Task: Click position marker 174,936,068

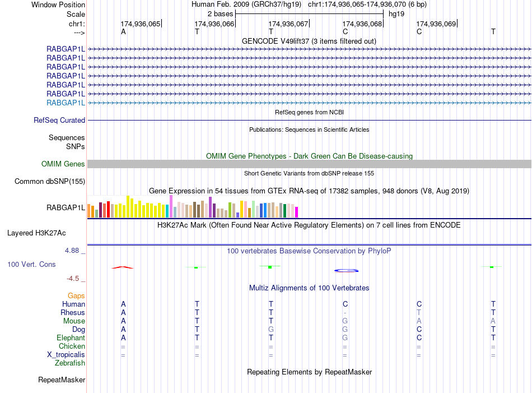Action: pyautogui.click(x=363, y=24)
